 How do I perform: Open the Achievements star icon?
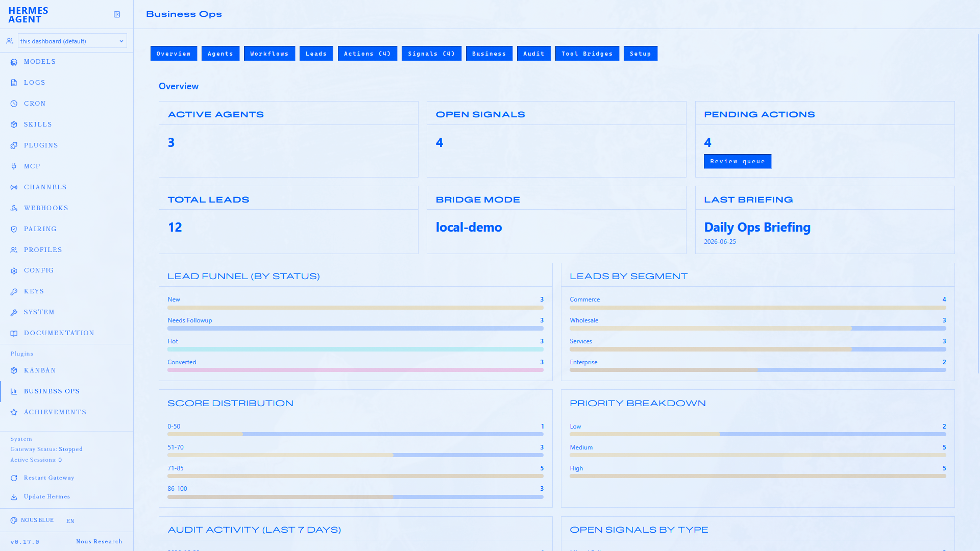point(14,412)
